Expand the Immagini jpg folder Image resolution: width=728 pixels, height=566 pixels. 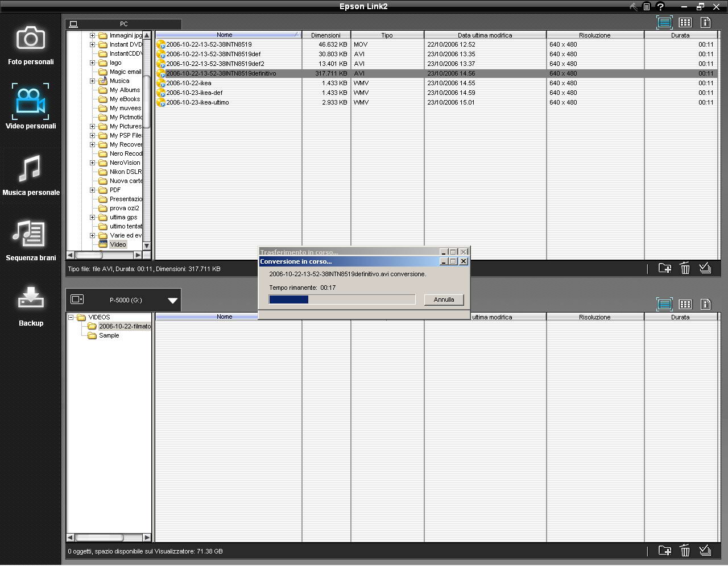92,35
